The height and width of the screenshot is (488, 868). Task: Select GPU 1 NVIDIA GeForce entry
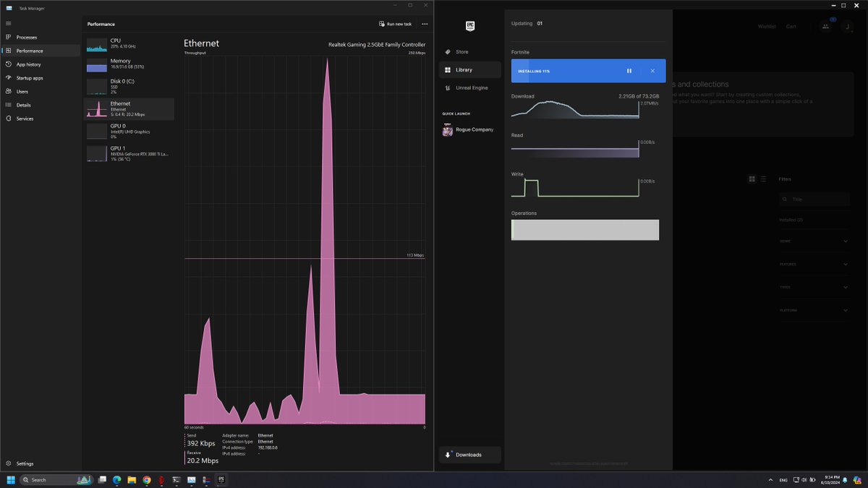(129, 153)
